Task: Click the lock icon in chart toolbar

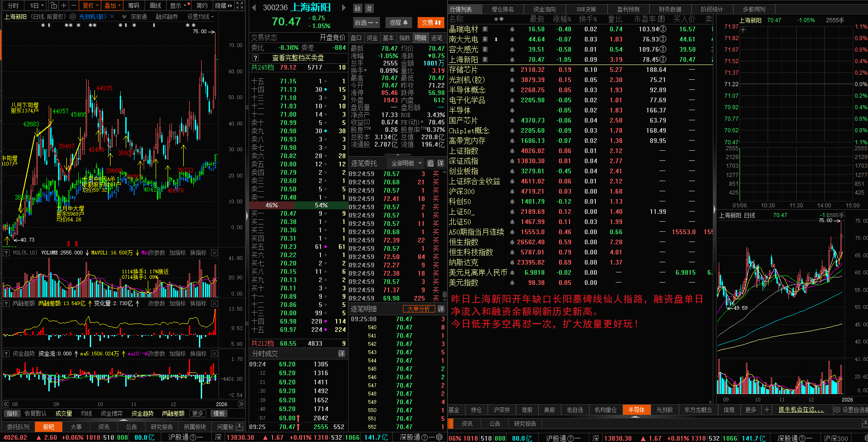Action: (x=53, y=6)
